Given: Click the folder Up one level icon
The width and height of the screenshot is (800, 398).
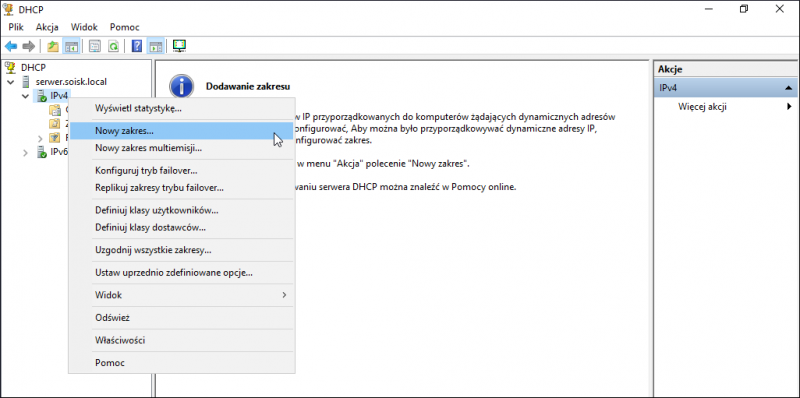Looking at the screenshot, I should tap(53, 46).
